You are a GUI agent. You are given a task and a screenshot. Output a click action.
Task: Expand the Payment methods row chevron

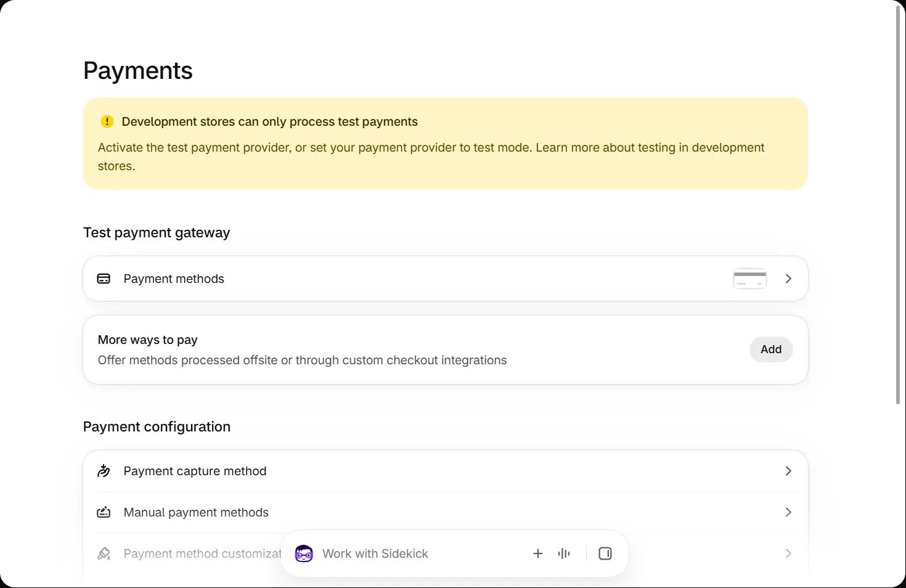click(x=788, y=279)
